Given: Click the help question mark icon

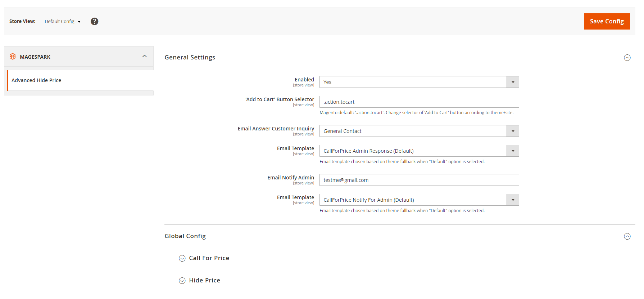Looking at the screenshot, I should click(95, 21).
